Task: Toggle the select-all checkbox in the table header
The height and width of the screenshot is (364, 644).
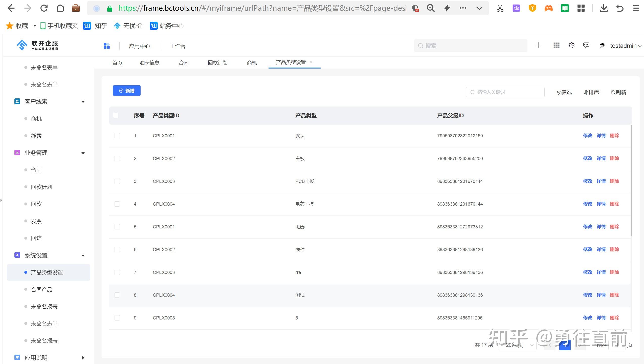Action: pos(116,116)
